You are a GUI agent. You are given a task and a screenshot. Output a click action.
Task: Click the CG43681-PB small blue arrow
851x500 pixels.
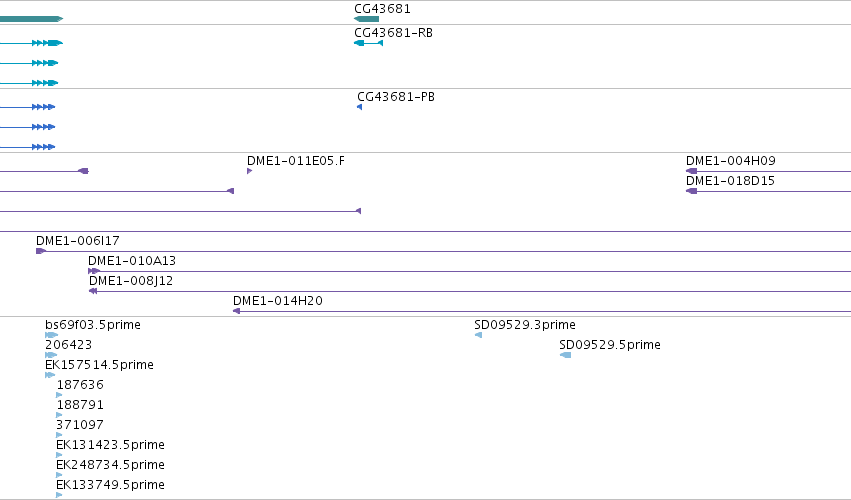tap(359, 107)
